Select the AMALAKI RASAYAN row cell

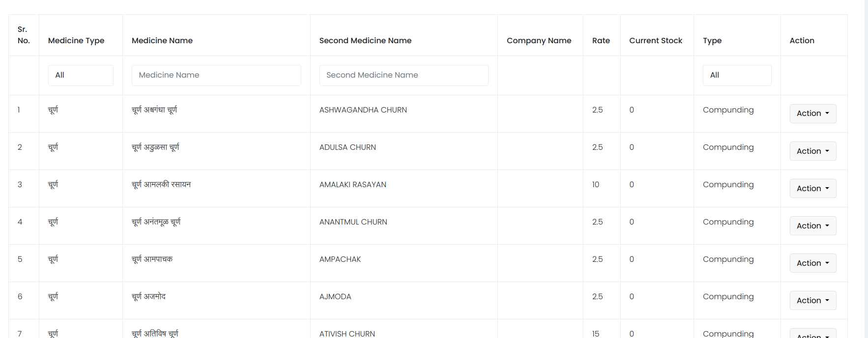[x=353, y=185]
